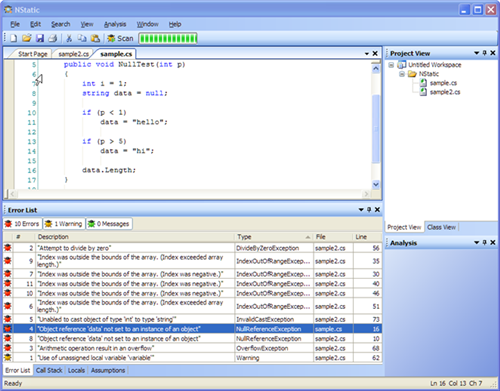Print using the printer toolbar icon

53,38
